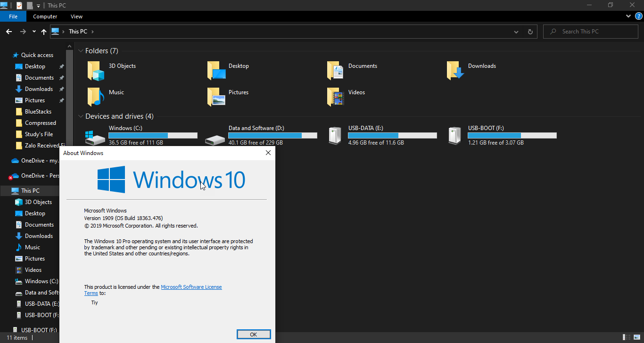
Task: Go back with the Back arrow
Action: pos(9,32)
